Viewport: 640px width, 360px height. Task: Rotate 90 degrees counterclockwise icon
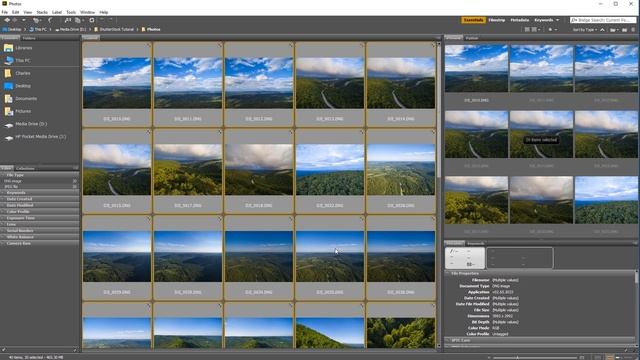tap(102, 20)
